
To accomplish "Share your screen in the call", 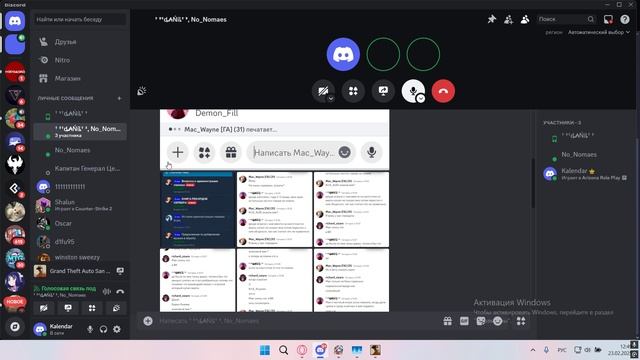I will point(383,91).
